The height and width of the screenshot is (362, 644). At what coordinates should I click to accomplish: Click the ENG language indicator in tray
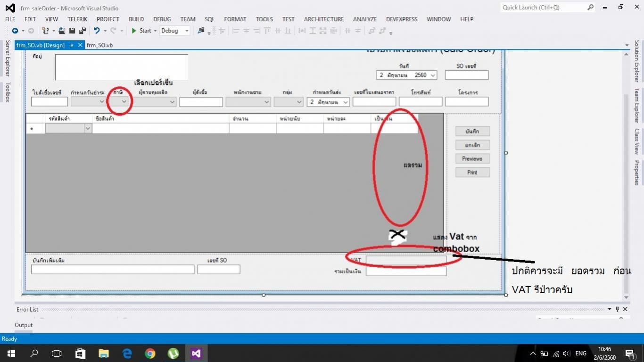(x=581, y=354)
